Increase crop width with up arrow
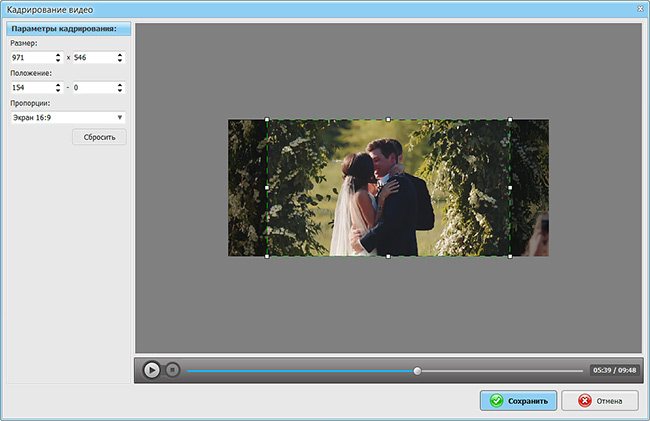Viewport: 650px width, 421px height. click(59, 55)
